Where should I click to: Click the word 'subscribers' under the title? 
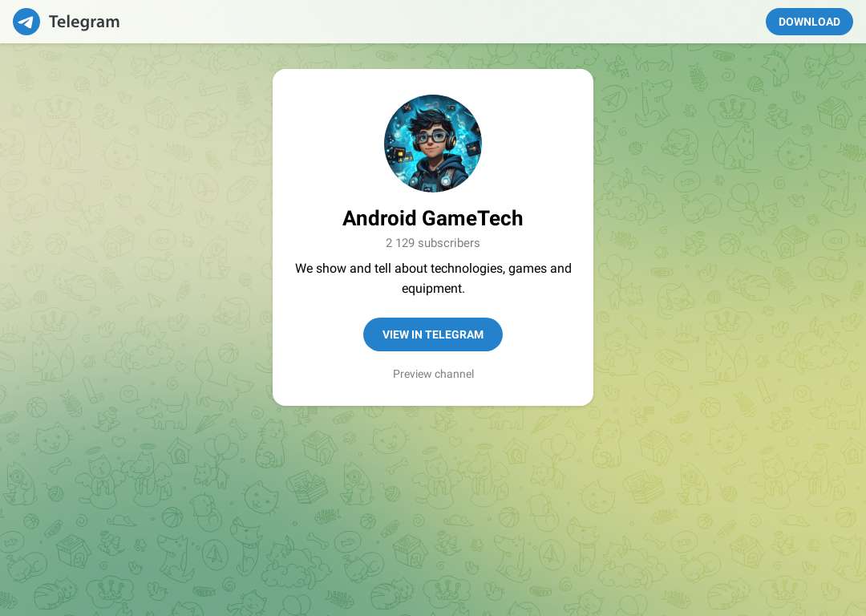448,243
